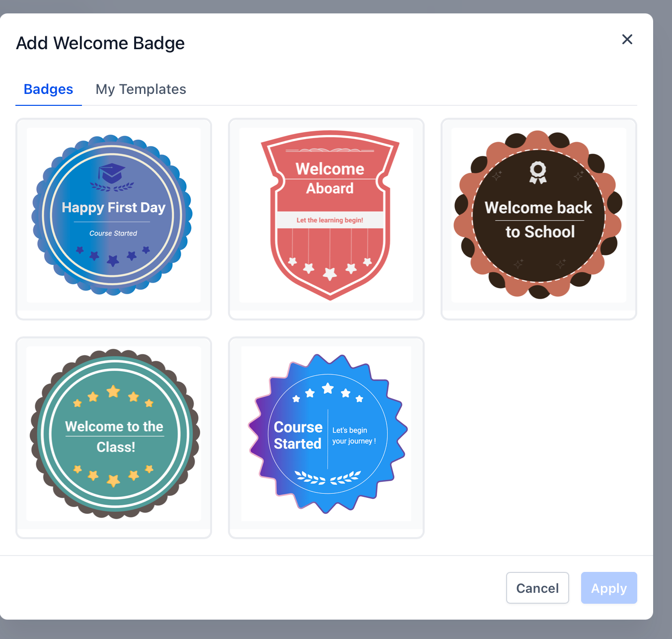Close the Add Welcome Badge dialog
This screenshot has height=639, width=672.
point(627,39)
